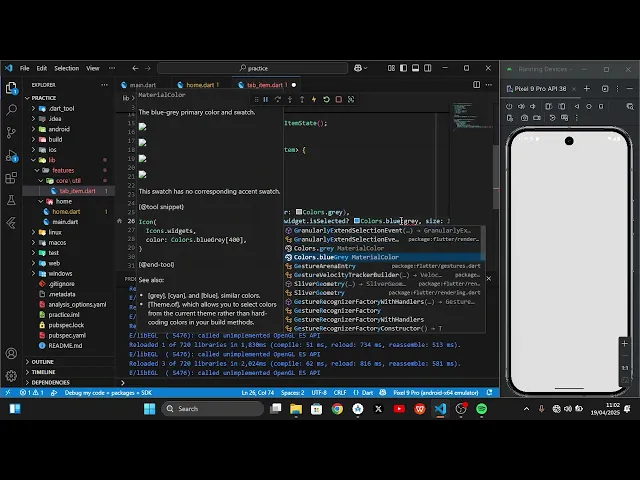
Task: Choose GestureArenaEntry autocomplete suggestion
Action: [x=384, y=266]
